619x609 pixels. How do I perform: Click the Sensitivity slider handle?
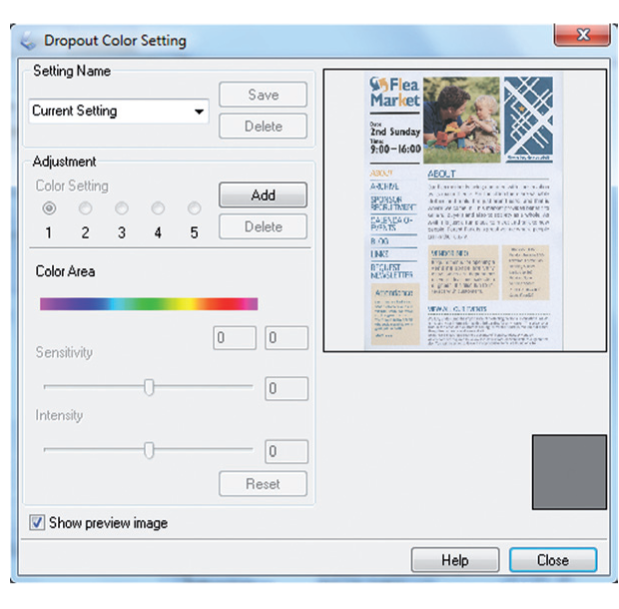pyautogui.click(x=149, y=387)
